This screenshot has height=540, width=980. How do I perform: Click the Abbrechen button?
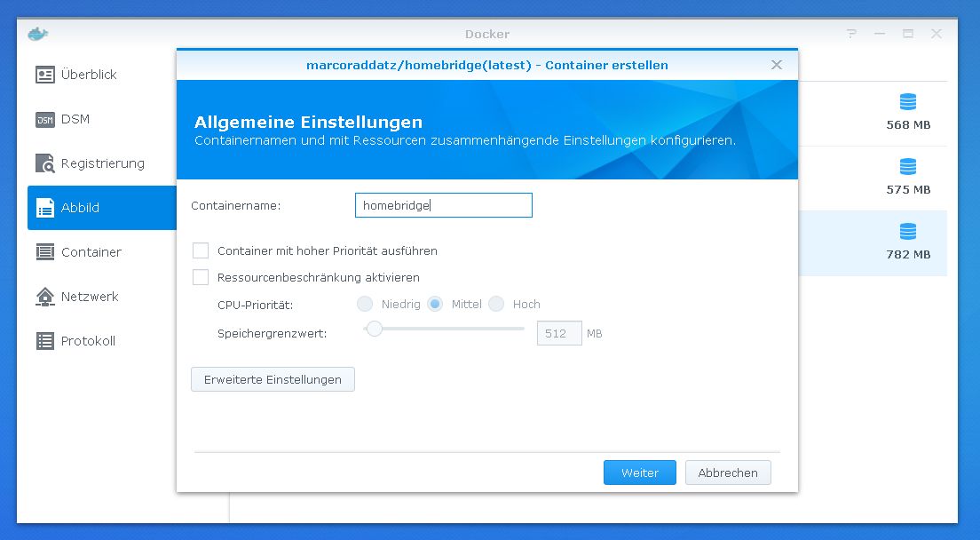tap(728, 472)
